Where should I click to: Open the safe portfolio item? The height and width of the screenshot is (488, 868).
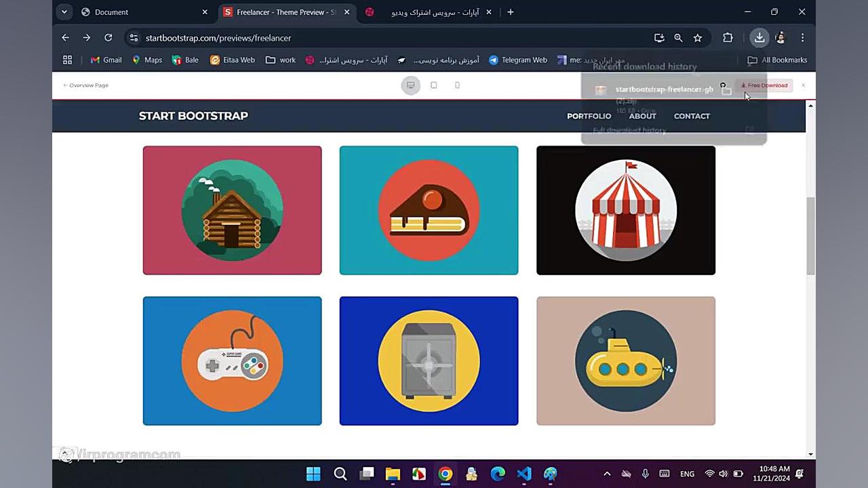(429, 361)
